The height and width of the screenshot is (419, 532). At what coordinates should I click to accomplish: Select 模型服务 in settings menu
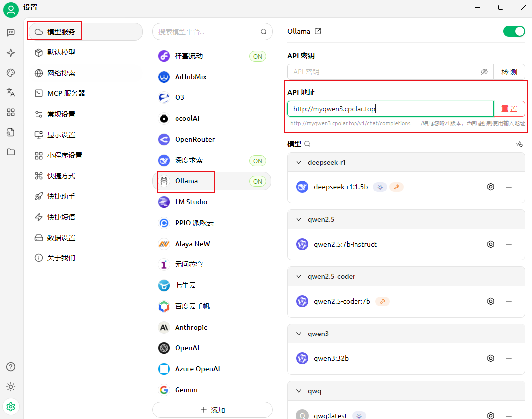(86, 32)
